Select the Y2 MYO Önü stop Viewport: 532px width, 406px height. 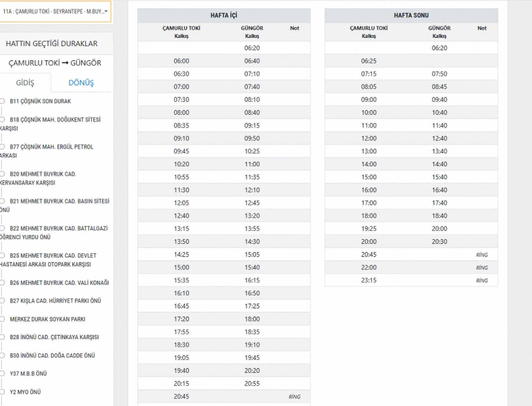pyautogui.click(x=25, y=392)
